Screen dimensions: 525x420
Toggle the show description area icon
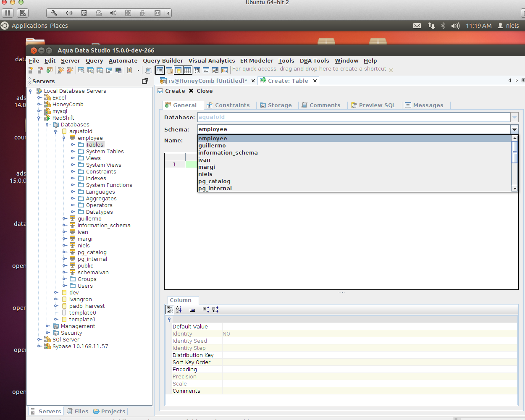tap(192, 310)
